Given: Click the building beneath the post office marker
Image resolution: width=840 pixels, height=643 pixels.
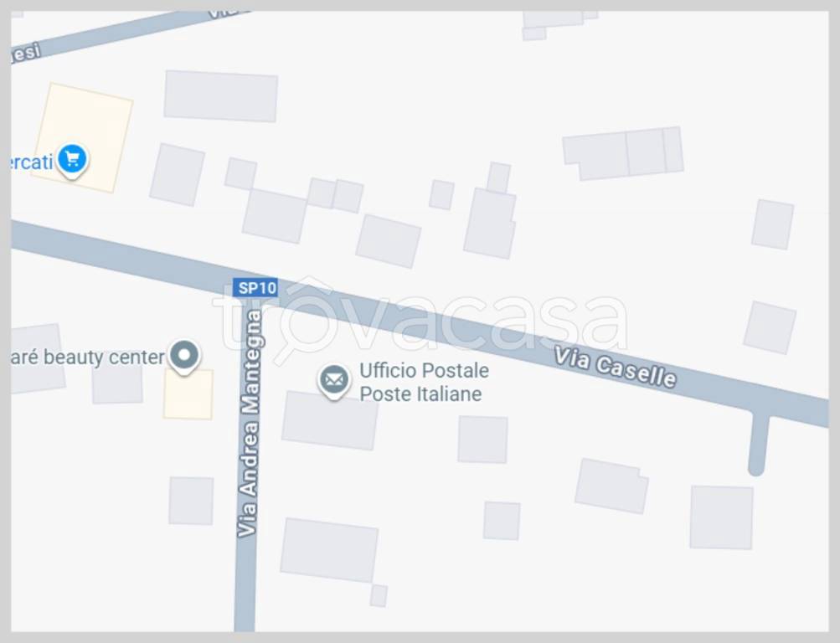Looking at the screenshot, I should (x=330, y=421).
